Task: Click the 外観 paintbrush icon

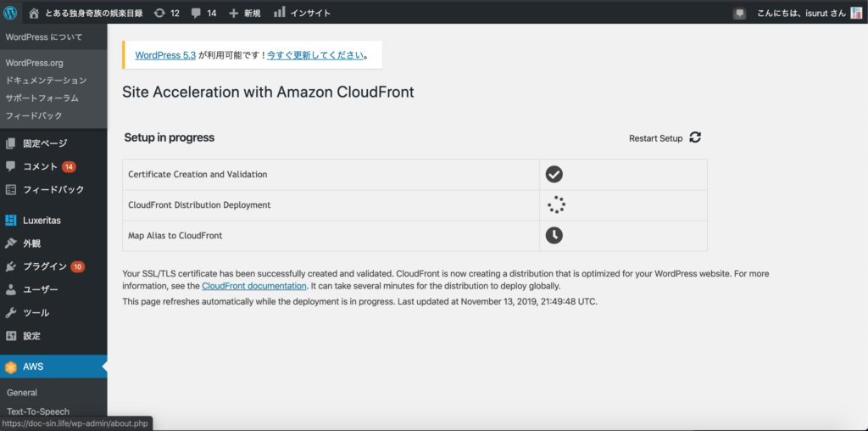Action: click(10, 243)
